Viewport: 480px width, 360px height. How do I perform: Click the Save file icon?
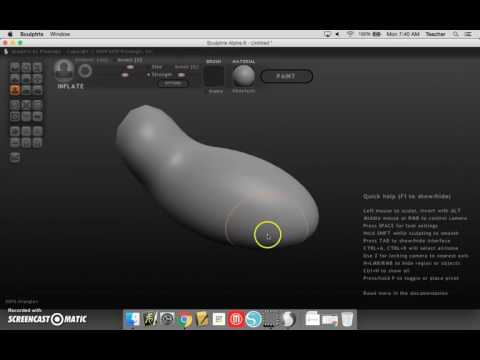click(26, 143)
